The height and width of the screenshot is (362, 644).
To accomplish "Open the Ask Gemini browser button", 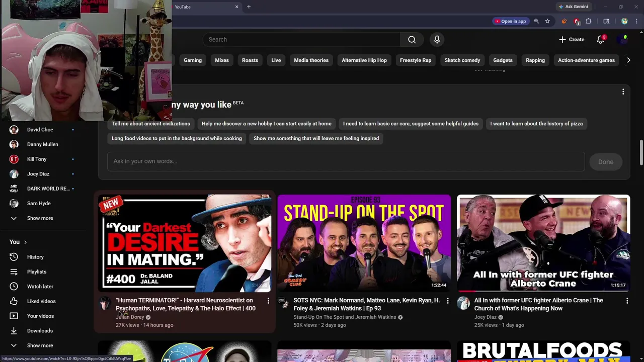I will (573, 7).
